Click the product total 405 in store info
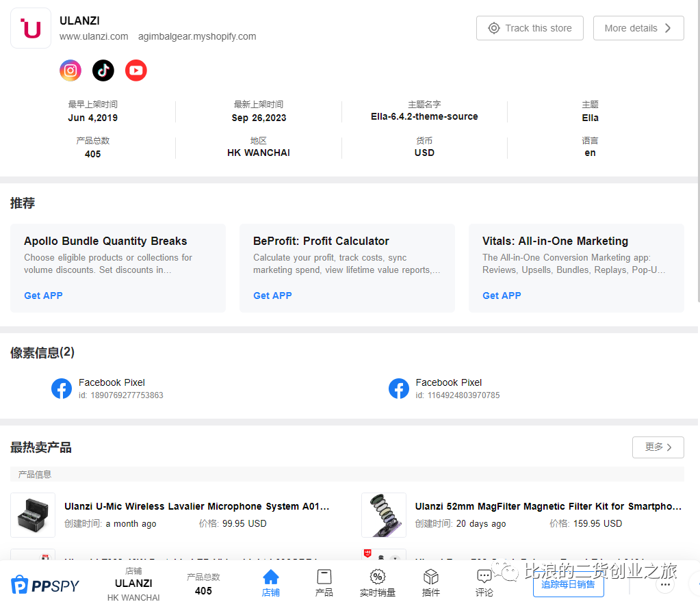This screenshot has height=602, width=700. coord(93,154)
